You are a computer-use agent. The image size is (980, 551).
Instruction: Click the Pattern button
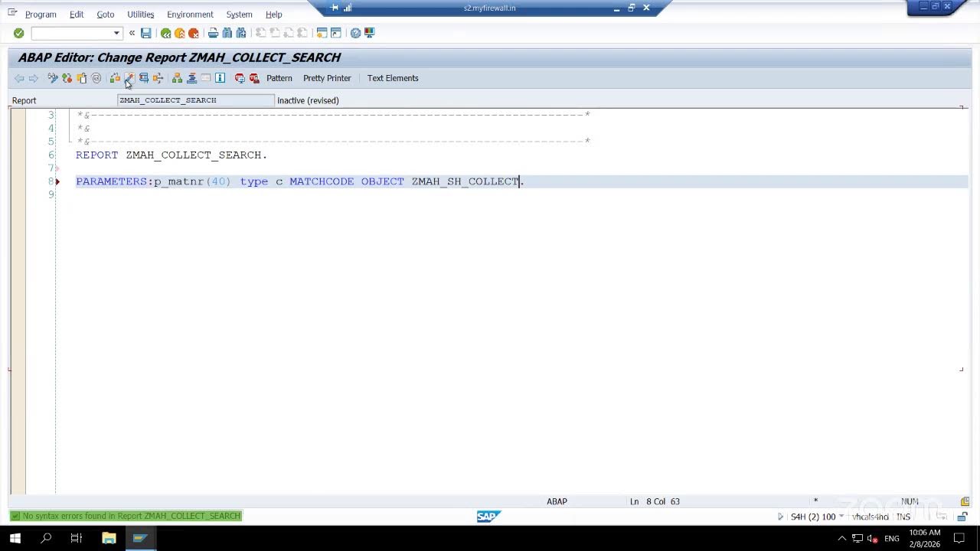(279, 78)
